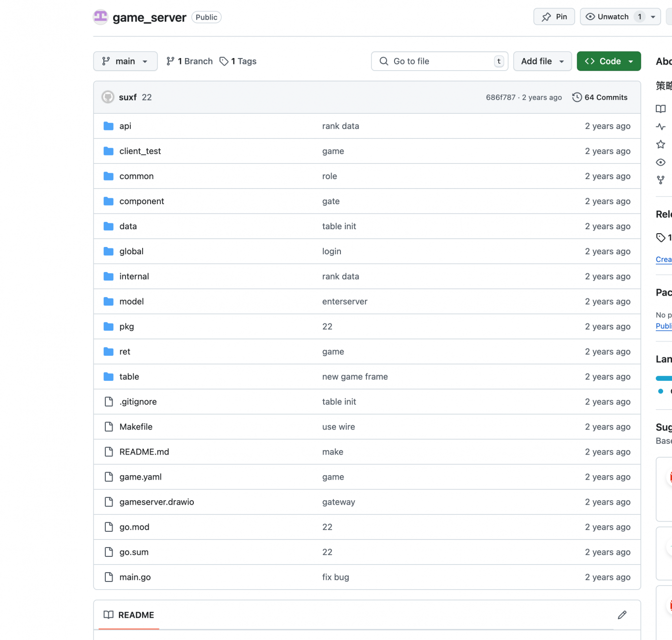This screenshot has height=640, width=672.
Task: Click the model folder icon
Action: [x=109, y=302]
